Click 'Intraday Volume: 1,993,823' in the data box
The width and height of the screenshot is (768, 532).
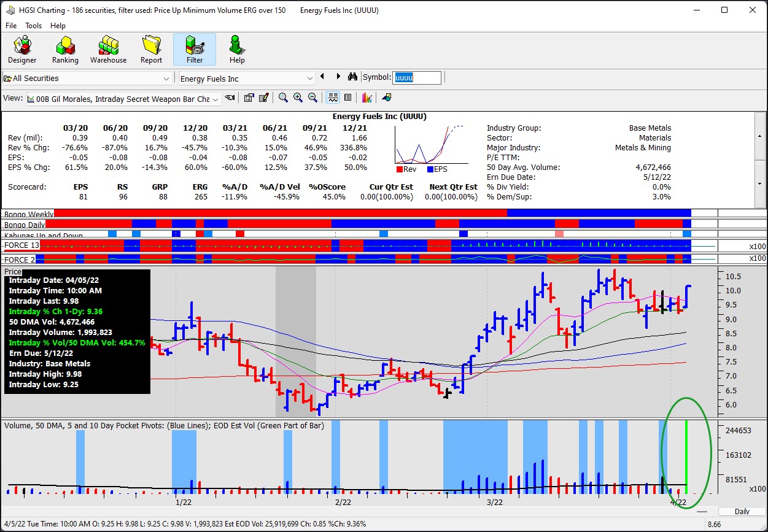tap(61, 332)
